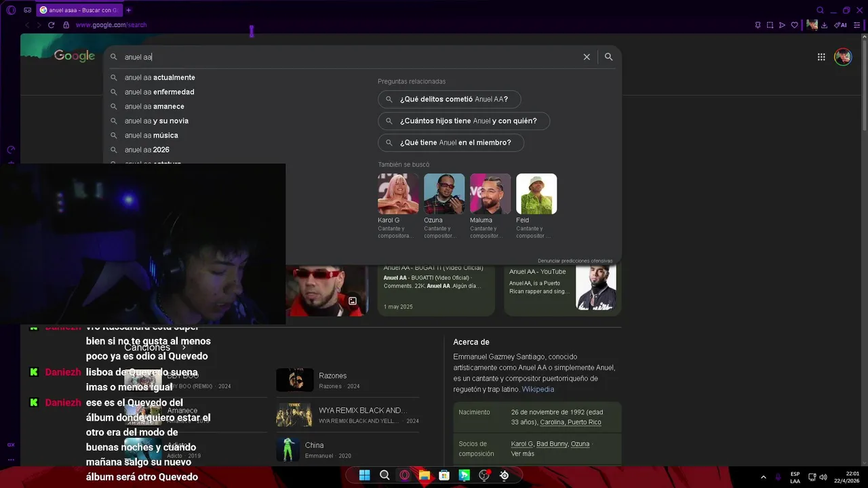The image size is (868, 488).
Task: Open SteelSeries app in the taskbar
Action: (x=505, y=475)
